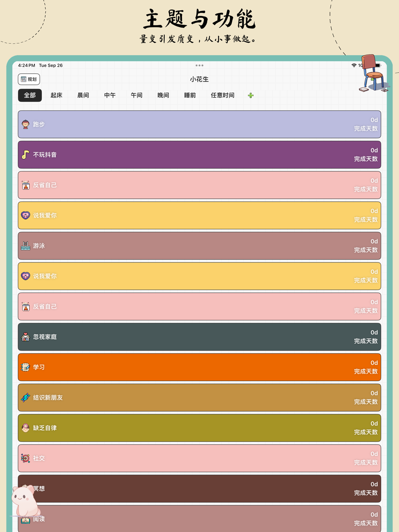Click the 0d count in 跑步 row
399x532 pixels.
(374, 120)
